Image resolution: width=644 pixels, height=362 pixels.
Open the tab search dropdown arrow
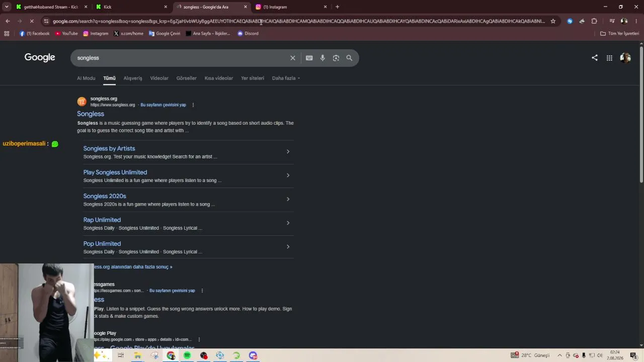[7, 7]
